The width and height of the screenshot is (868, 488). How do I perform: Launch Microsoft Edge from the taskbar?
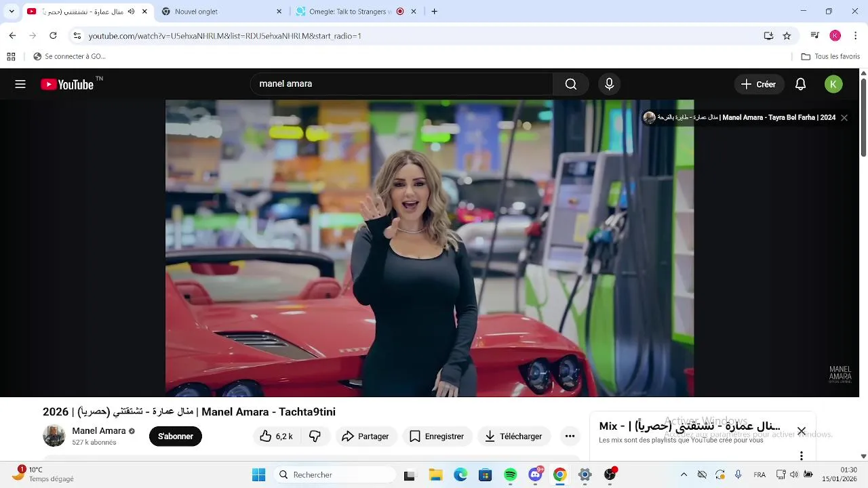tap(460, 475)
